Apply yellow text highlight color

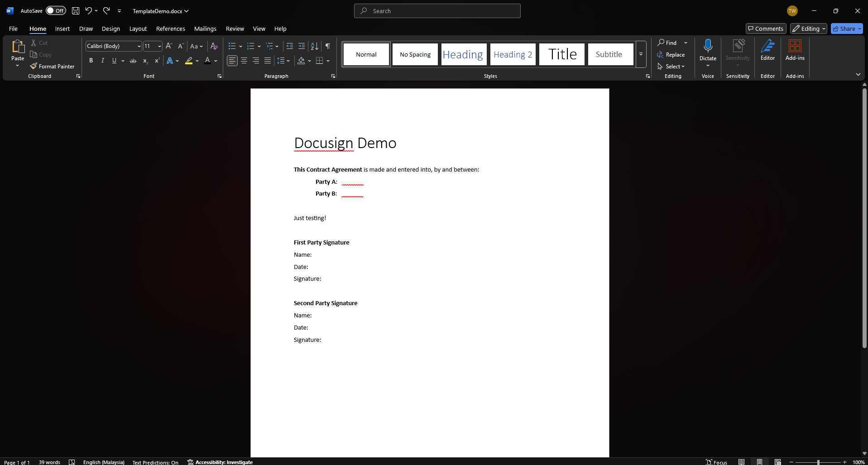click(189, 60)
